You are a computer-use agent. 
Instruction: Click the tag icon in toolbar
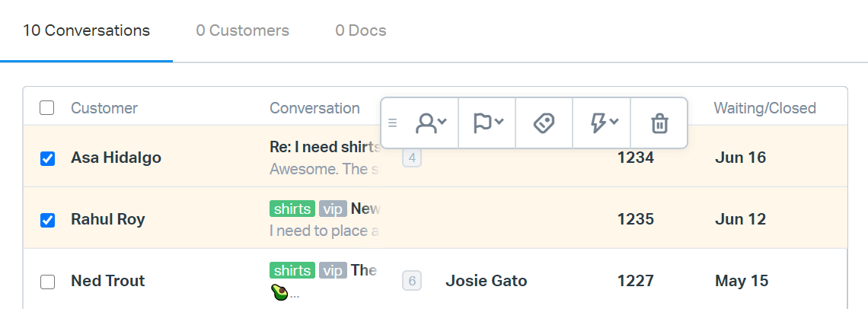point(544,123)
